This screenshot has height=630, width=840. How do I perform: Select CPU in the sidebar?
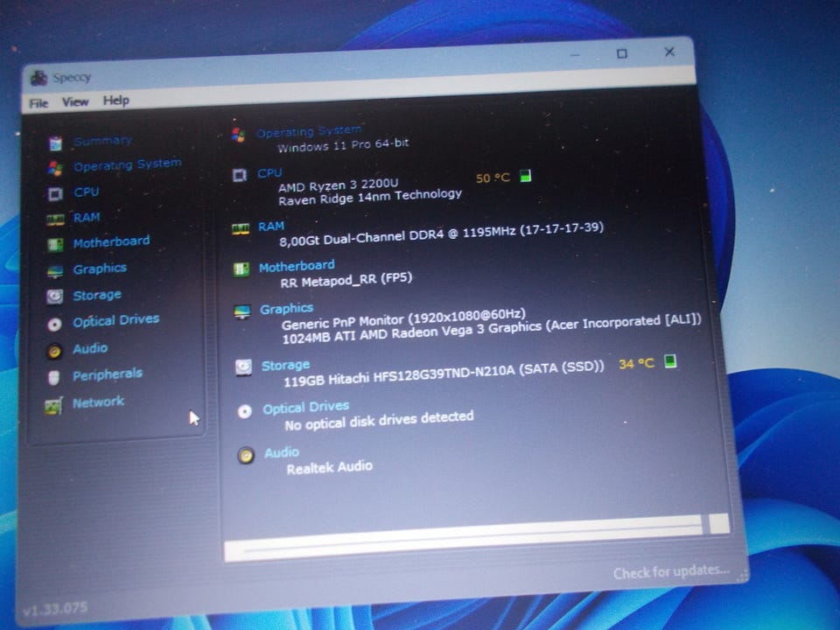click(87, 192)
